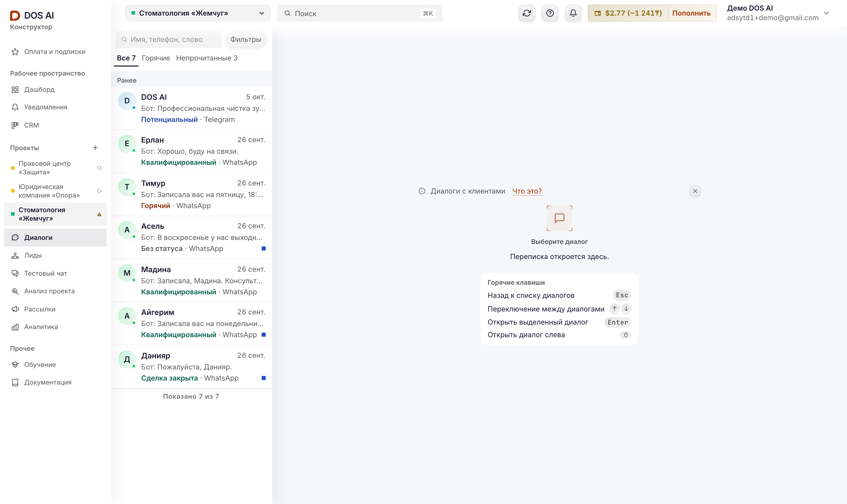The image size is (847, 504).
Task: Click warning icon next to Стоматология «Жемчуг»
Action: [x=99, y=214]
